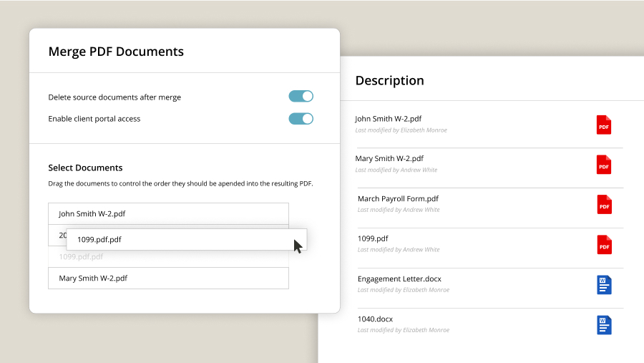
Task: Click the Select Documents heading
Action: tap(85, 168)
